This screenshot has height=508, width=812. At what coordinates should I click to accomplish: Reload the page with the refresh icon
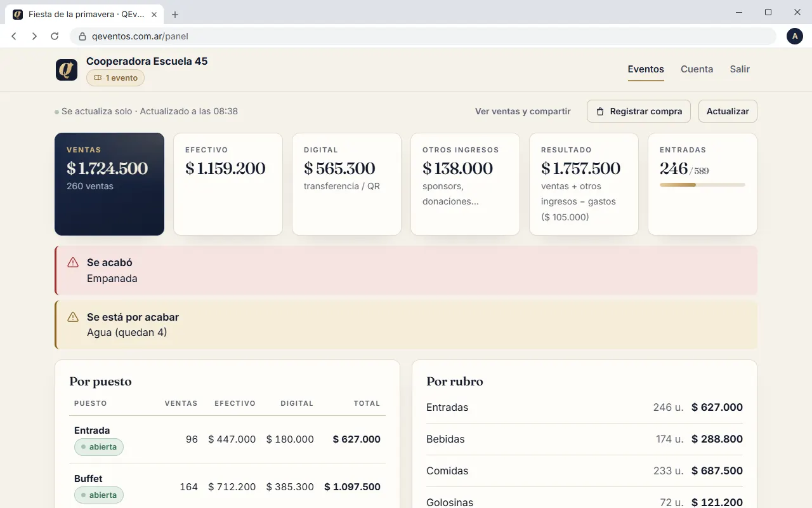click(x=55, y=36)
